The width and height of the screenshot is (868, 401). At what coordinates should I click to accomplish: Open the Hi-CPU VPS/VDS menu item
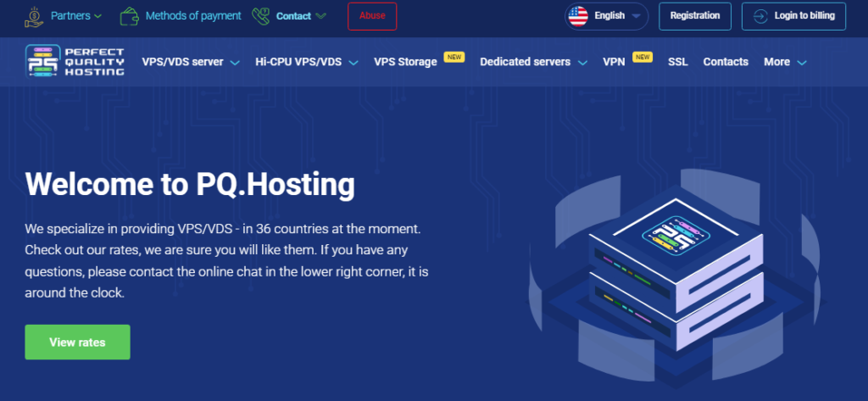click(298, 62)
